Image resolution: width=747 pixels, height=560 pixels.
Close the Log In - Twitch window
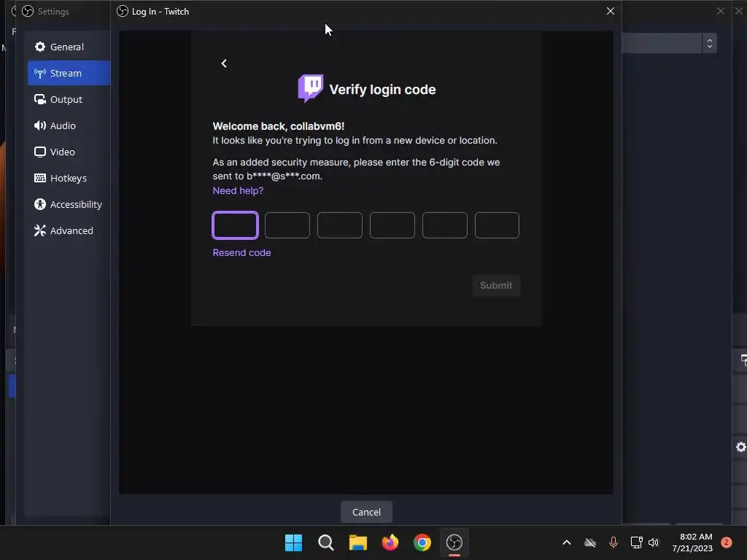[x=611, y=11]
